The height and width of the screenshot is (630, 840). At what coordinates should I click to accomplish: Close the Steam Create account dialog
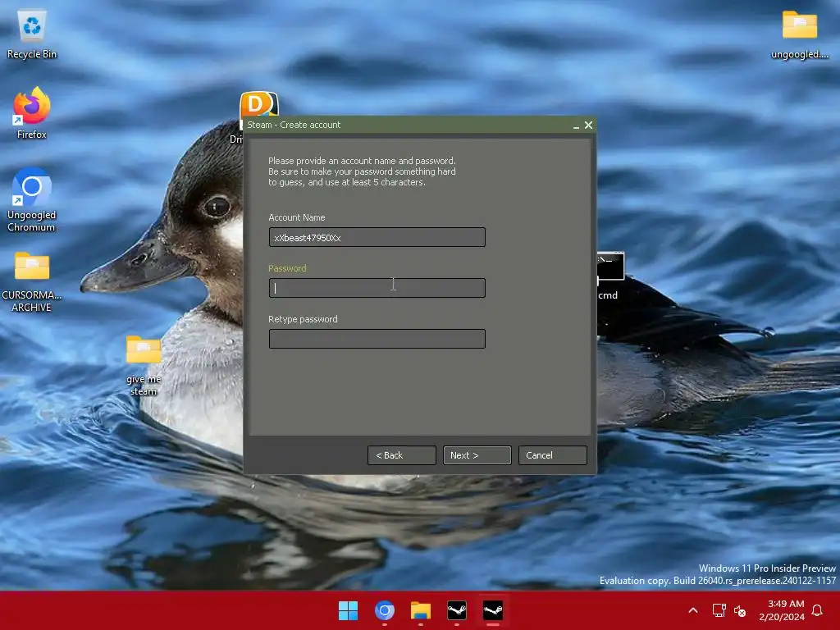tap(588, 125)
